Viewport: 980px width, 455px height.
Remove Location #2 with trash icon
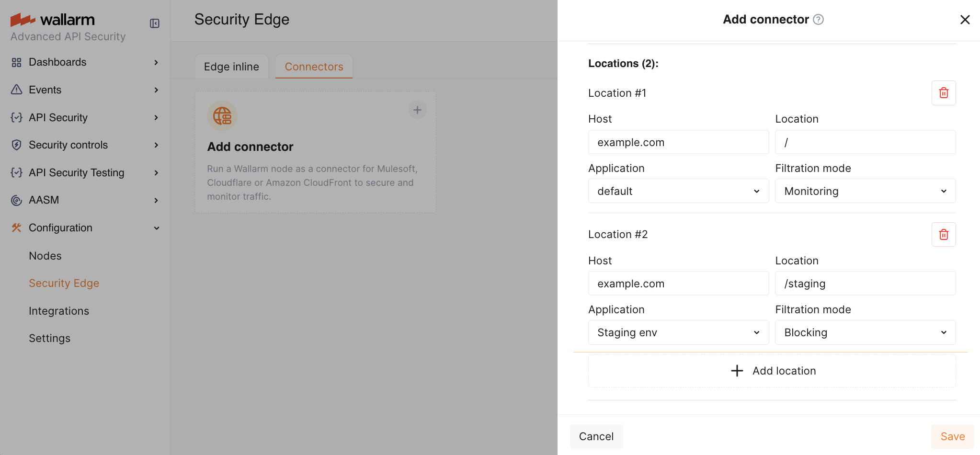coord(943,235)
